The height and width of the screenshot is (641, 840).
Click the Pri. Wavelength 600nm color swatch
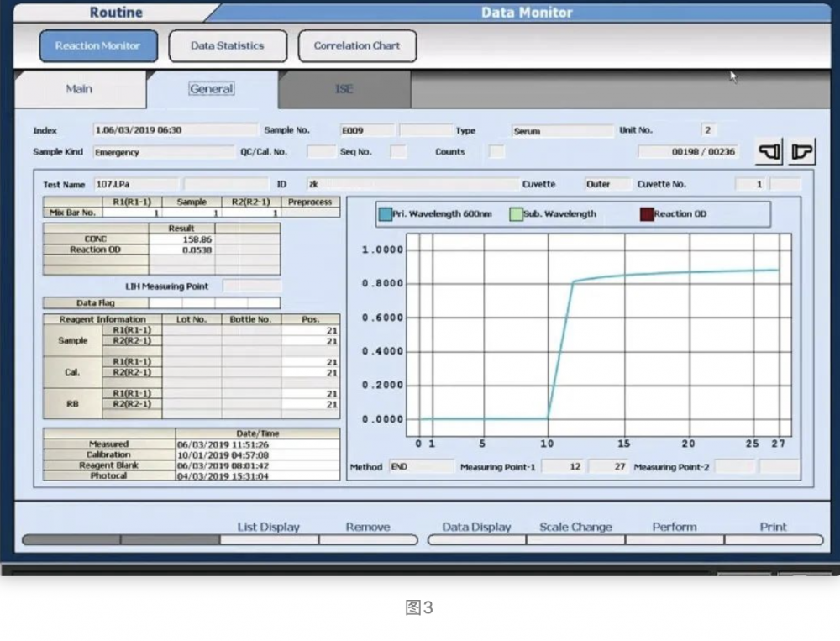click(x=386, y=214)
